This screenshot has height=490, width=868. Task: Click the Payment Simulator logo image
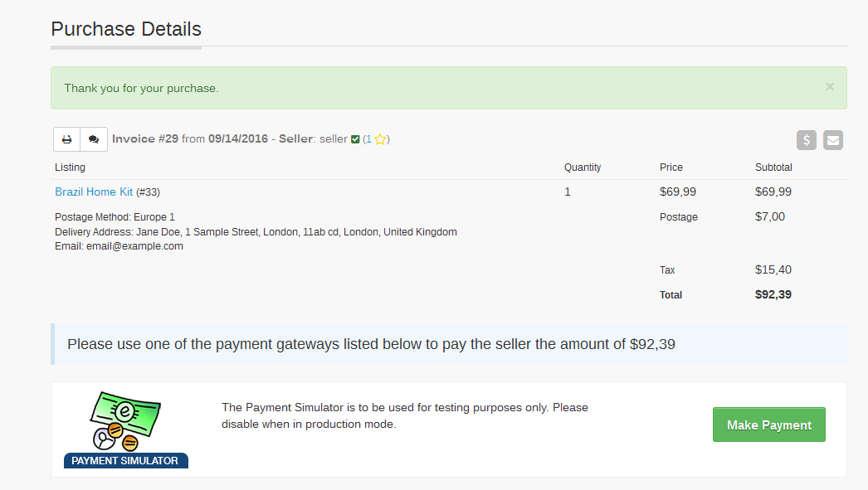[x=125, y=429]
